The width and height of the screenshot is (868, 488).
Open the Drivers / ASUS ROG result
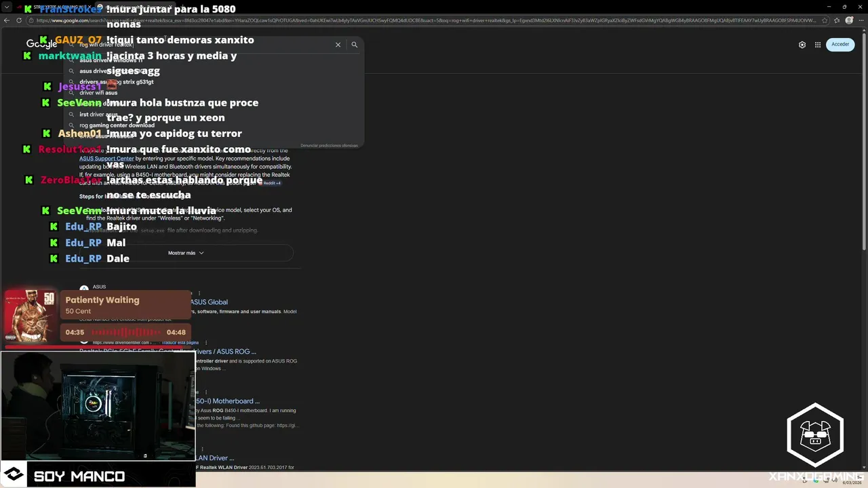(226, 352)
